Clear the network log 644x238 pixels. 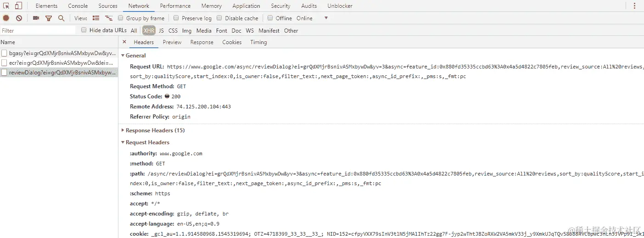coord(19,18)
